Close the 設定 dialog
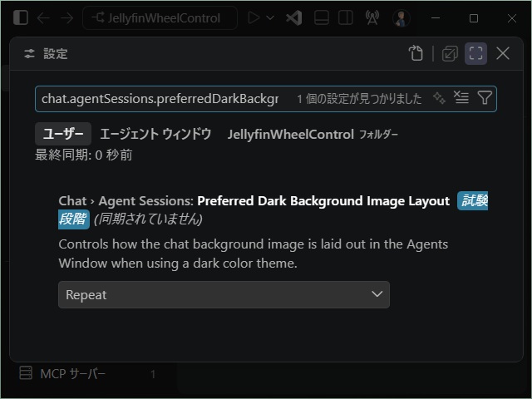 [x=503, y=53]
